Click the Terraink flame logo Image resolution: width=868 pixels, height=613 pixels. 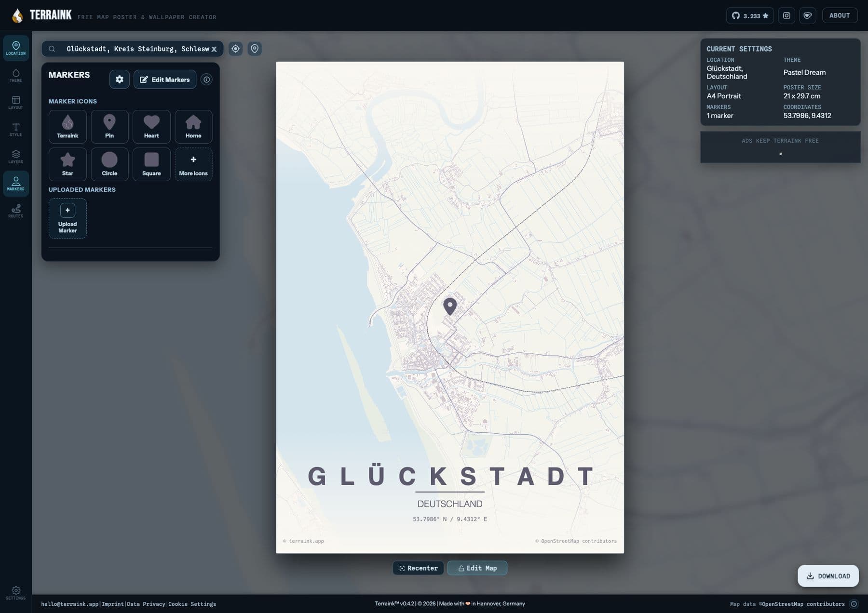pos(17,16)
